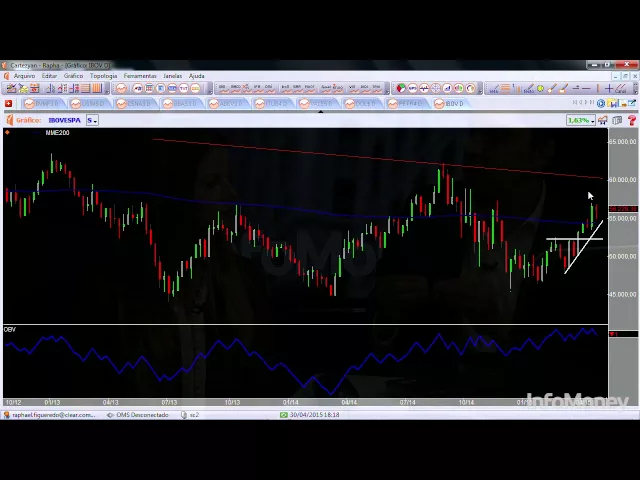Select the paintbrush tool icon
Viewport: 640px width, 480px height.
(x=552, y=88)
